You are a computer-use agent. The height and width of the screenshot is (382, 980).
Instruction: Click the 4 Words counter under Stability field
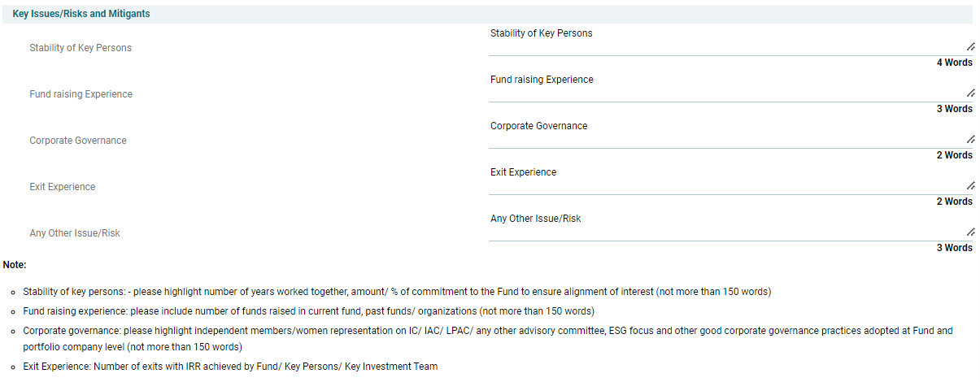pyautogui.click(x=954, y=63)
